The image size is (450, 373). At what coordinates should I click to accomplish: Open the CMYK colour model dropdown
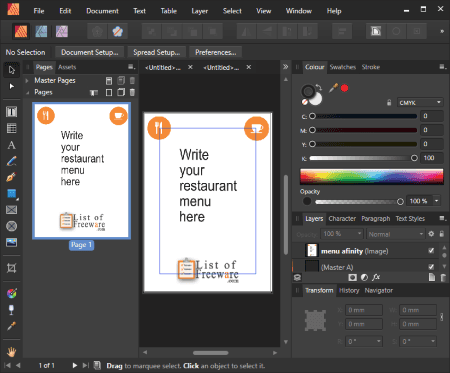point(420,103)
